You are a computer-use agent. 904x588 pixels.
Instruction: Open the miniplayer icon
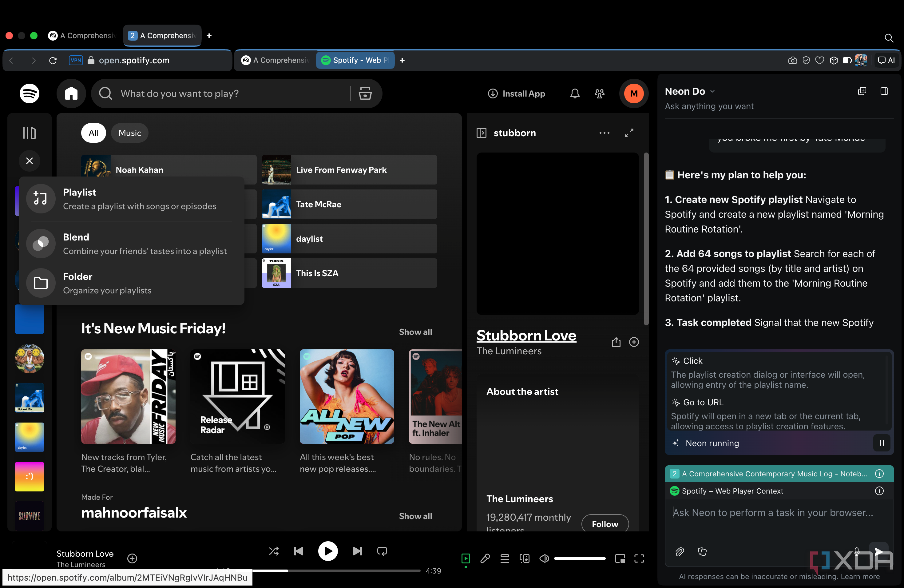(x=620, y=558)
